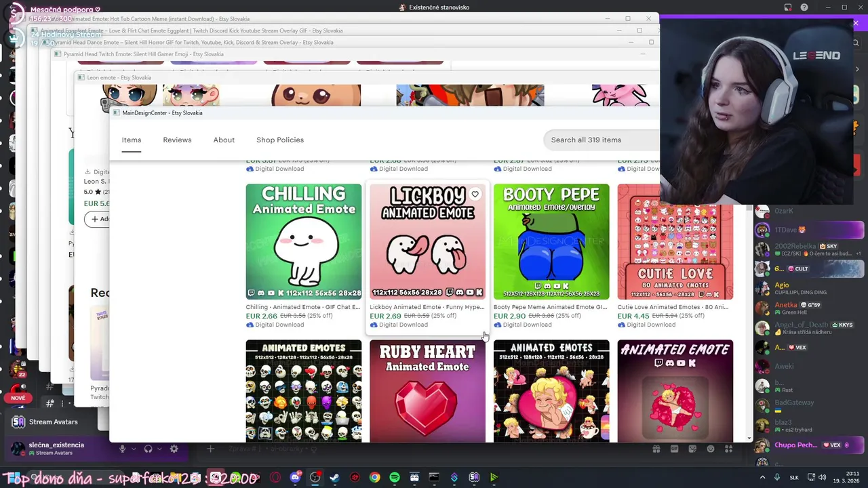The height and width of the screenshot is (488, 868).
Task: Open Spotify from the taskbar
Action: (395, 477)
